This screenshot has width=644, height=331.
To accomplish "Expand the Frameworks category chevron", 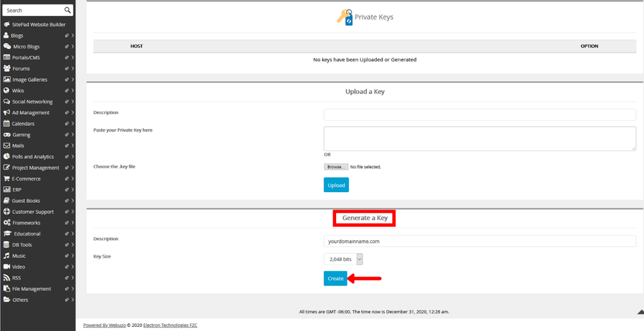I will pos(72,223).
